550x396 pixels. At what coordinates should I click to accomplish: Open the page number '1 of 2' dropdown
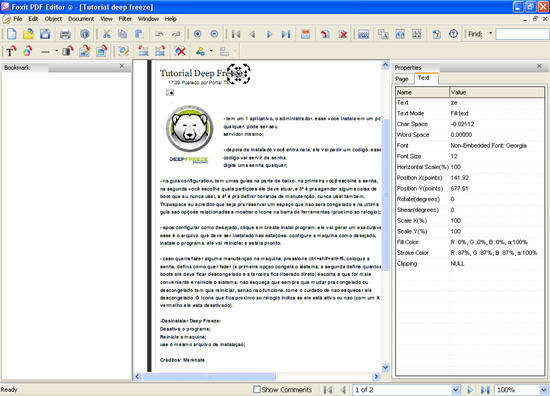click(x=455, y=390)
